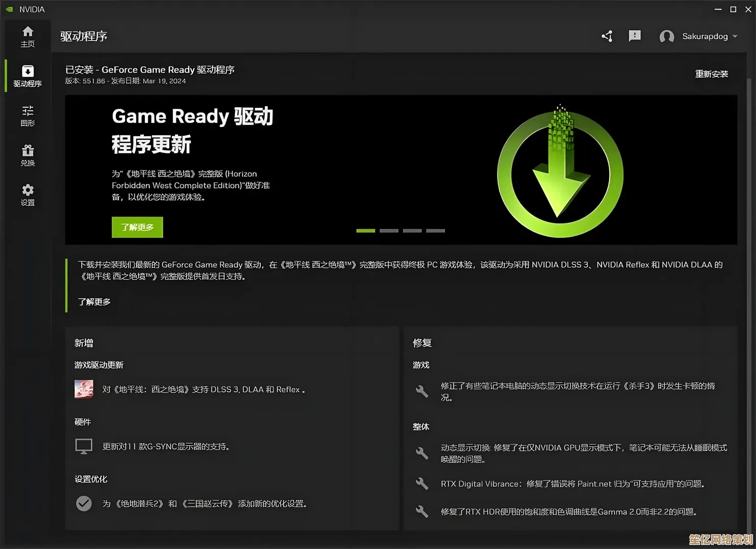Image resolution: width=756 pixels, height=549 pixels.
Task: Click the 重新安装 reinstall button
Action: [x=711, y=74]
